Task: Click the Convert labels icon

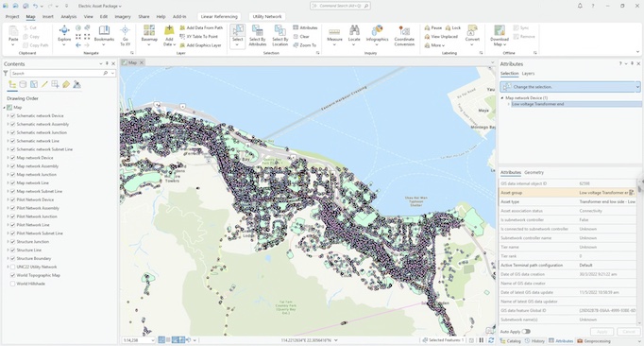Action: (x=472, y=30)
